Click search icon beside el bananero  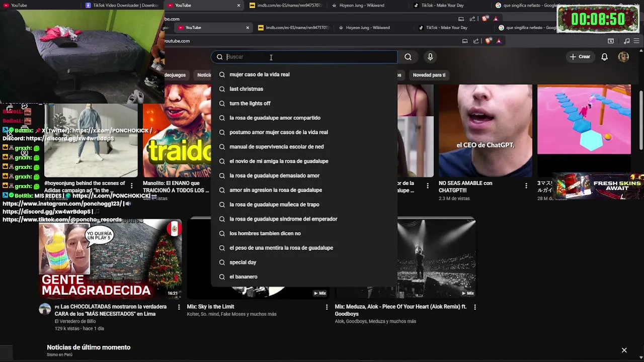click(x=222, y=277)
